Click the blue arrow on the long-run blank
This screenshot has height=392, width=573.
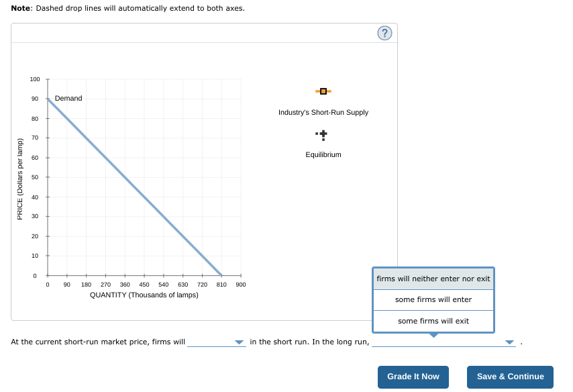coord(509,342)
